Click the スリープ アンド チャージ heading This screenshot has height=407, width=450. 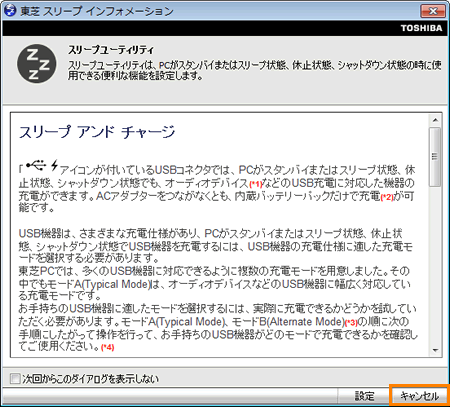coord(97,132)
